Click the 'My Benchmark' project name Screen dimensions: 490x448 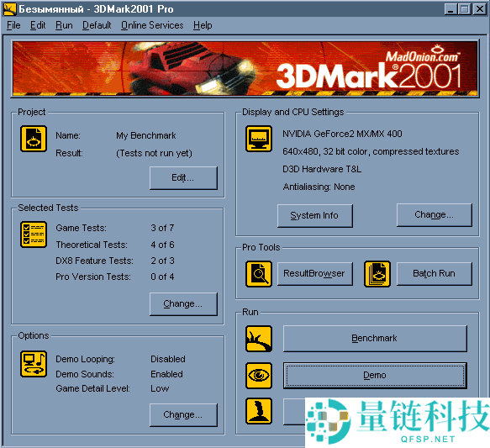click(x=146, y=135)
